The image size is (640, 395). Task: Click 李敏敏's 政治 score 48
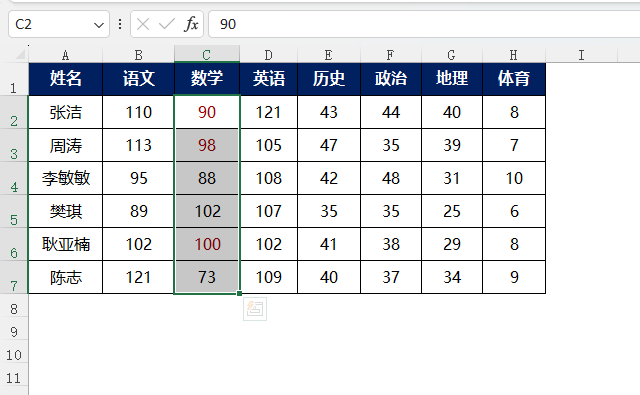pos(391,178)
